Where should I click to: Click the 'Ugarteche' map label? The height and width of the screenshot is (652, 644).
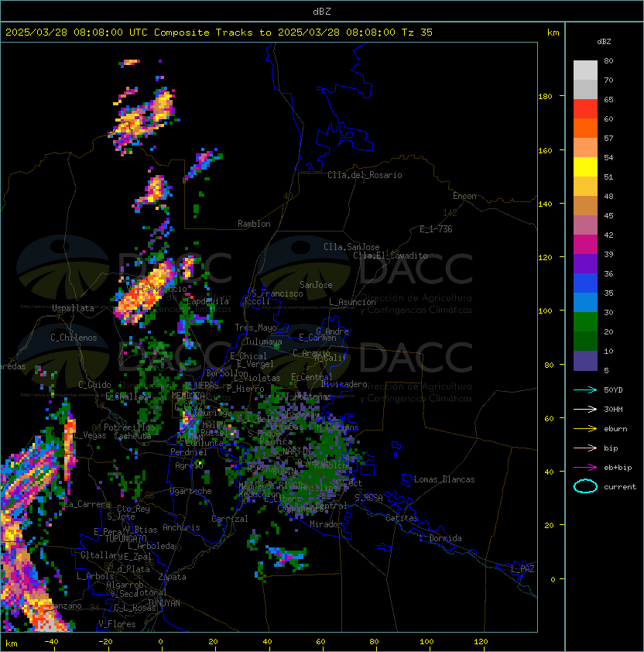(191, 491)
